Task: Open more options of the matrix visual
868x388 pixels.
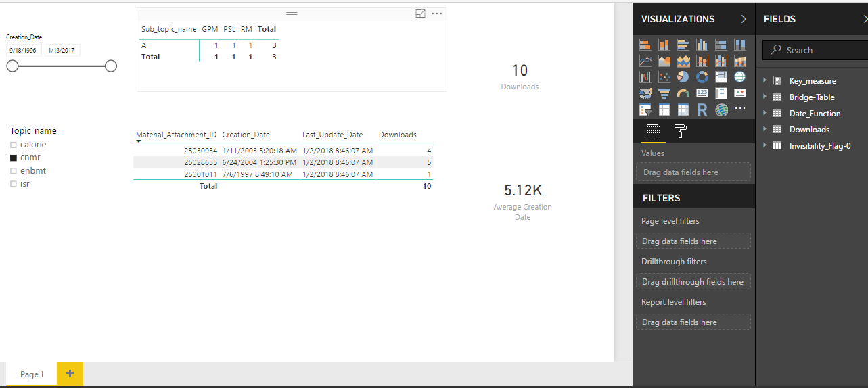Action: [x=437, y=14]
